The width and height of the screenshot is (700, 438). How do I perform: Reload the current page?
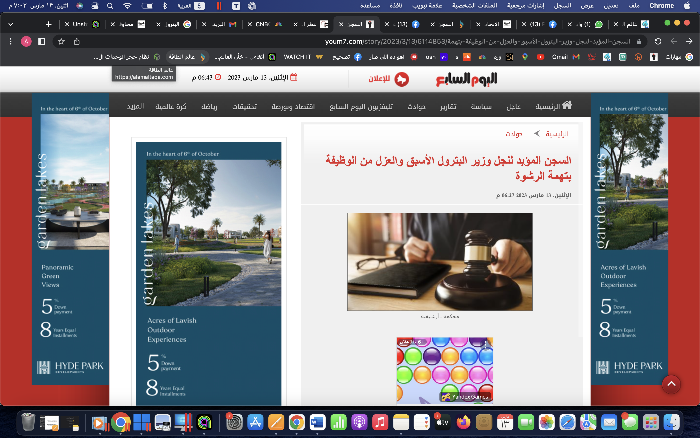658,41
